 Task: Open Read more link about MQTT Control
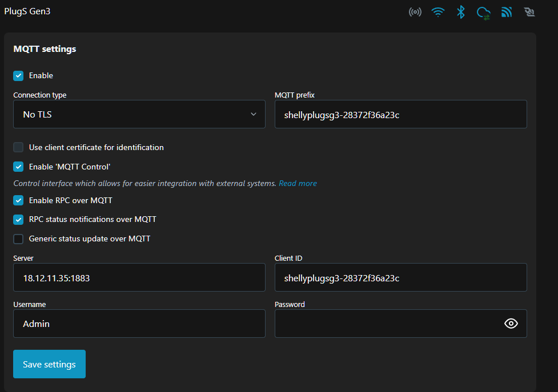pos(298,183)
